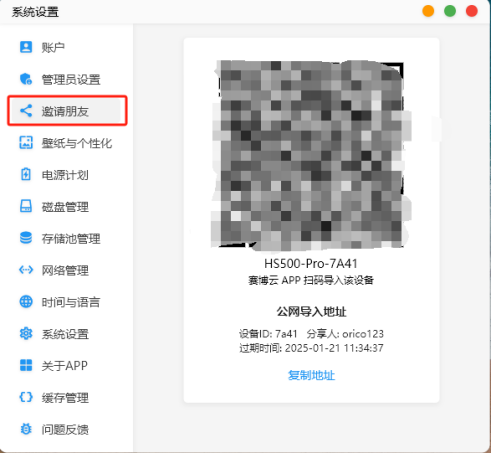
Task: Go to 磁盘管理 in sidebar
Action: click(x=65, y=207)
